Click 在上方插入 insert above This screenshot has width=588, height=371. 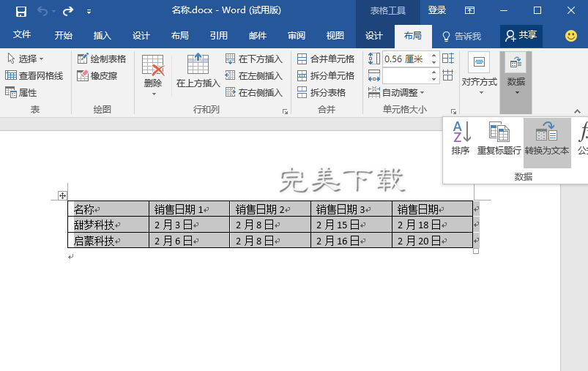[198, 71]
